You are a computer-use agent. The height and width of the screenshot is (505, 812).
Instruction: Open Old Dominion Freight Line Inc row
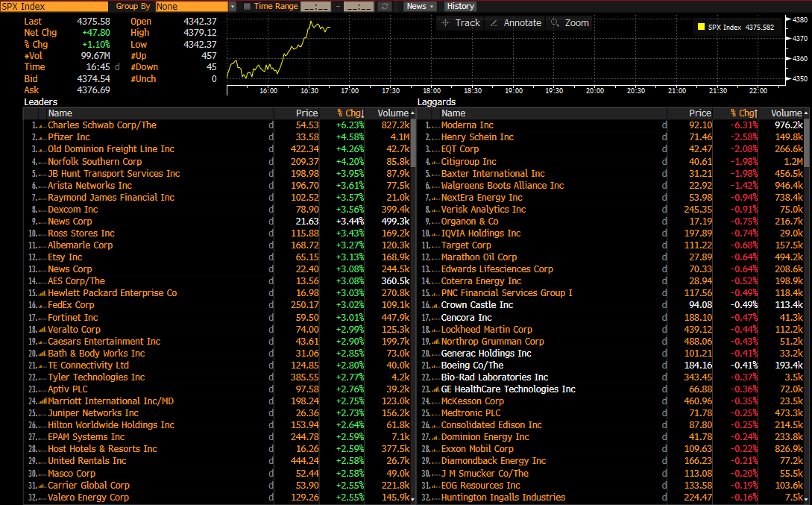111,149
